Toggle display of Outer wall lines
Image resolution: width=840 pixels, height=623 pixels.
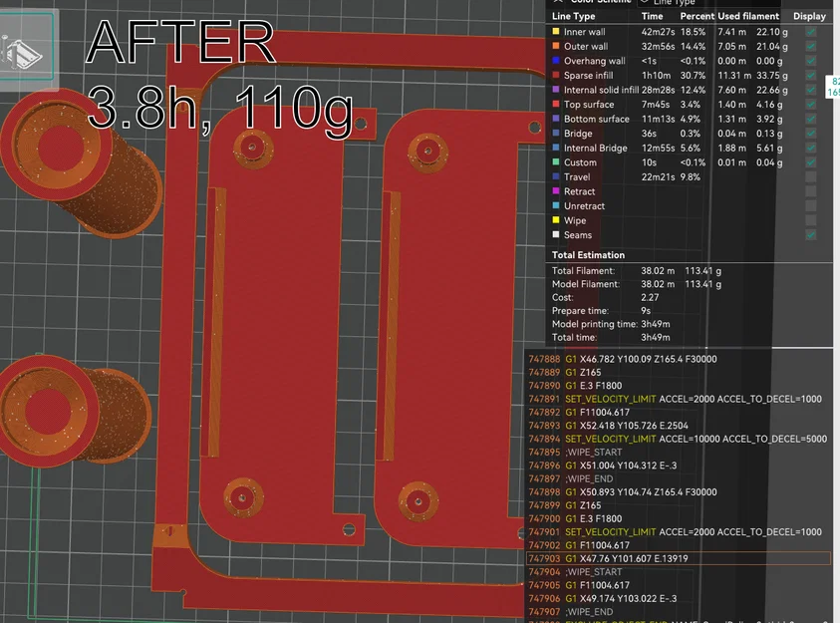point(811,47)
